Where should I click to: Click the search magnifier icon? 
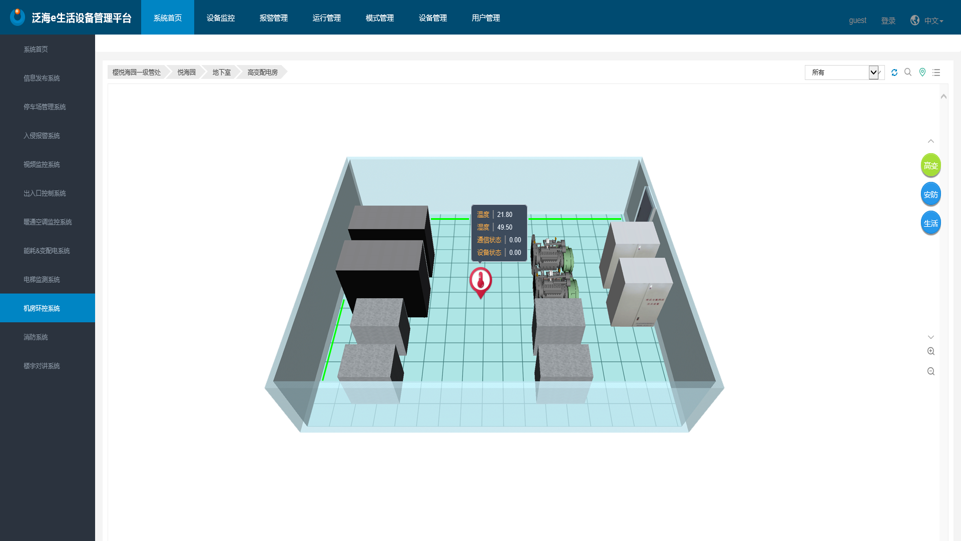[908, 73]
